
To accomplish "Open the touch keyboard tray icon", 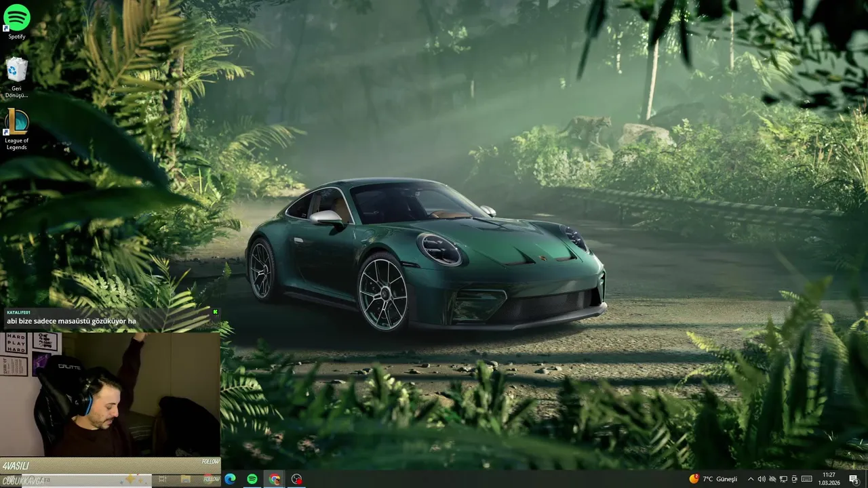I will click(807, 479).
